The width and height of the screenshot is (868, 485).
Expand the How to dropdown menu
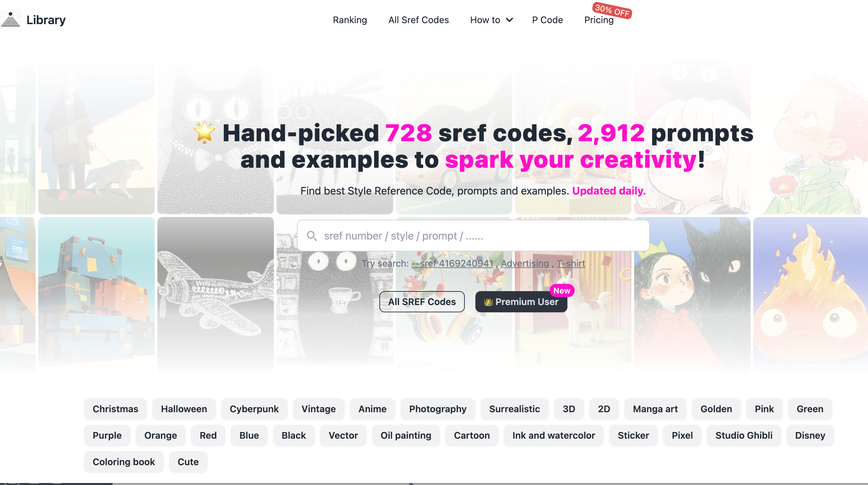[491, 20]
